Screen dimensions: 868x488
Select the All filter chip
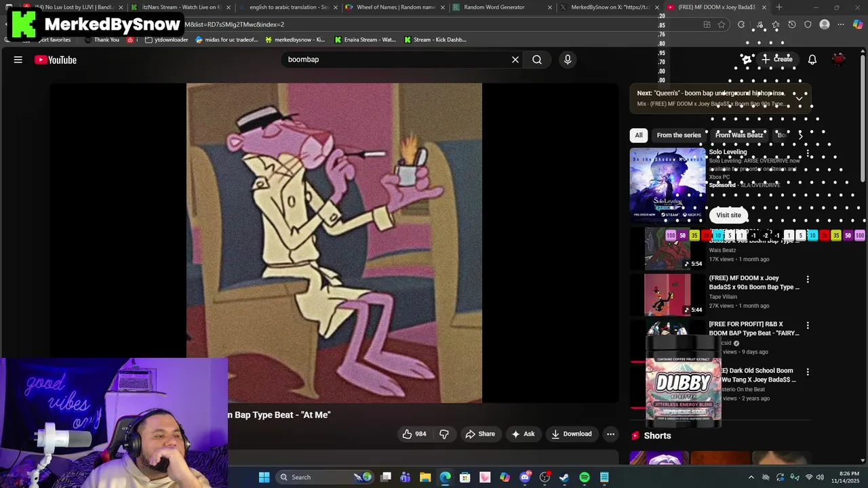[x=638, y=135]
